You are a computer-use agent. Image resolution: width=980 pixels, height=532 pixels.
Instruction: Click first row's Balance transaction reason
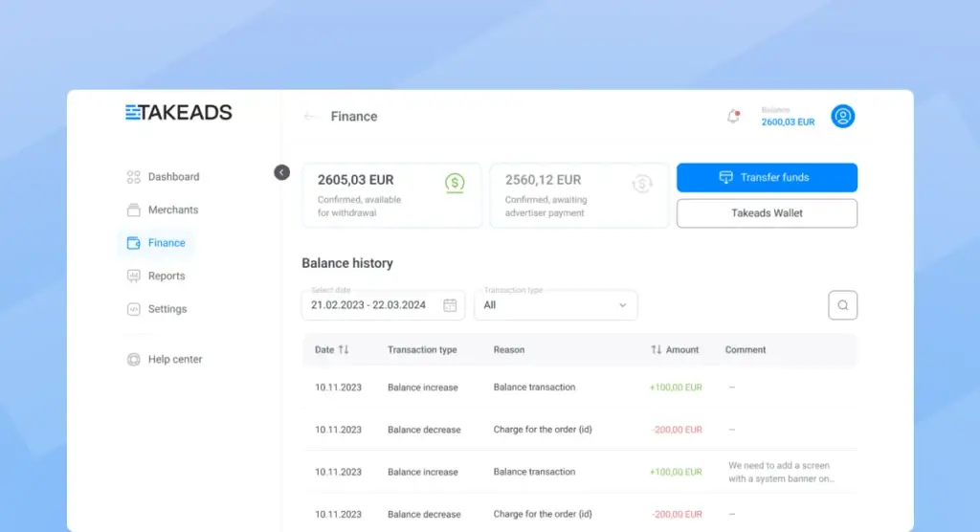[x=534, y=387]
